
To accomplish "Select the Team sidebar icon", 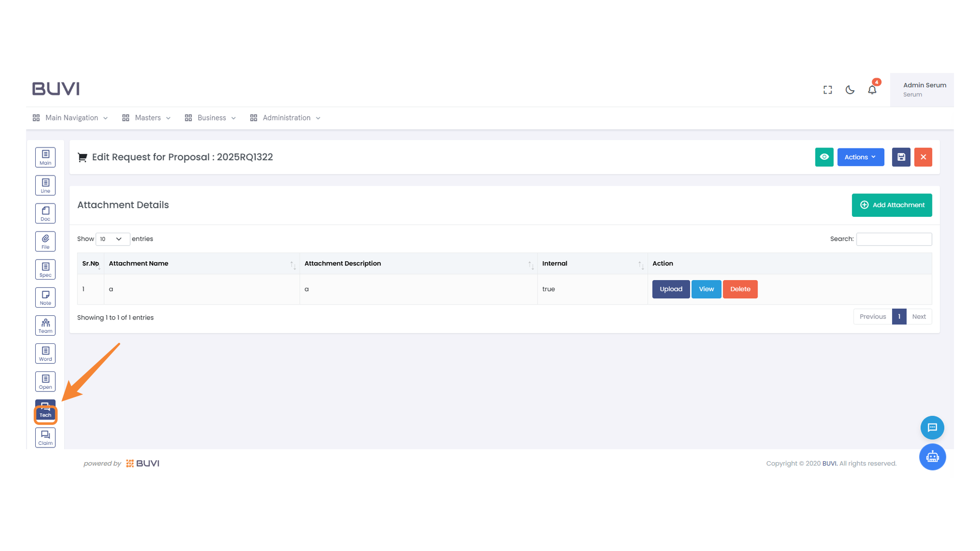I will tap(45, 325).
